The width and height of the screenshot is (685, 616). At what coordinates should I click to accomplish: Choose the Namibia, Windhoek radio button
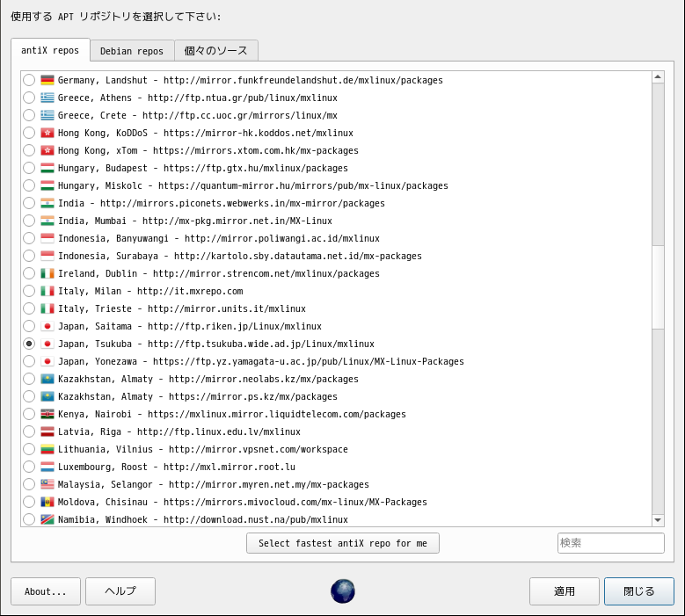pyautogui.click(x=29, y=519)
